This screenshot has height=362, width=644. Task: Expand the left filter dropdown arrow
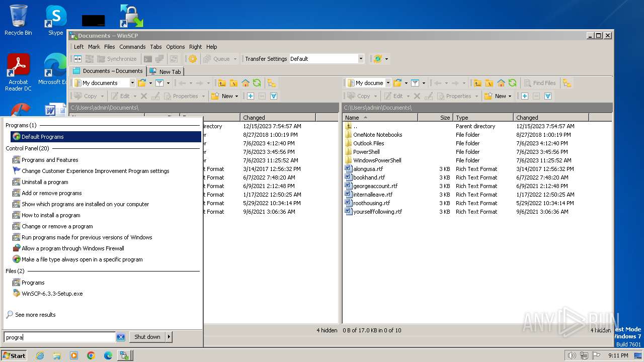pos(168,83)
